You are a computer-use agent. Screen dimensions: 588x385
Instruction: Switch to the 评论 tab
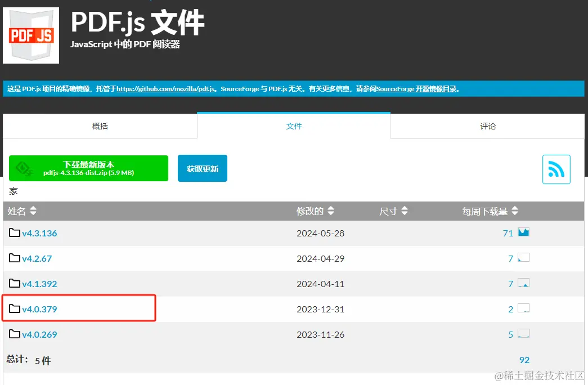487,126
